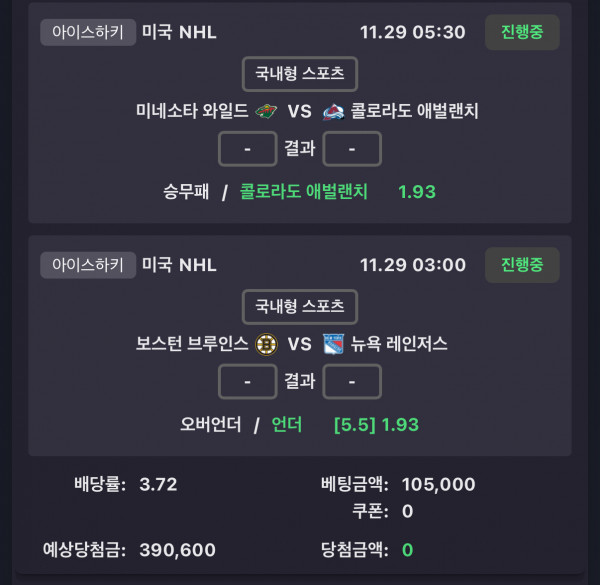
Task: Click 뉴욕 레인저스 team name
Action: click(399, 344)
